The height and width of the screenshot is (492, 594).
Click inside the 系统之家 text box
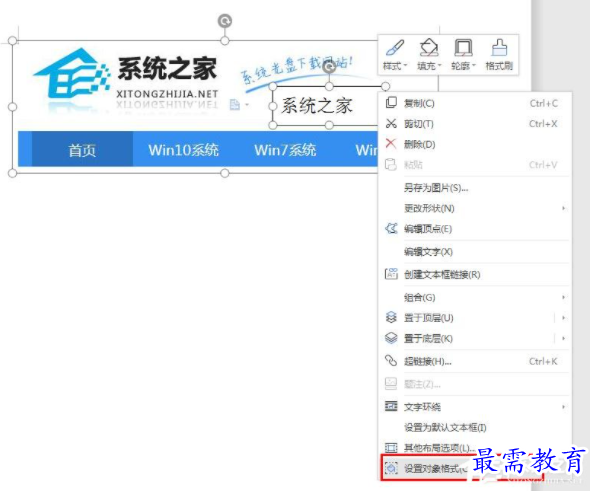[326, 106]
